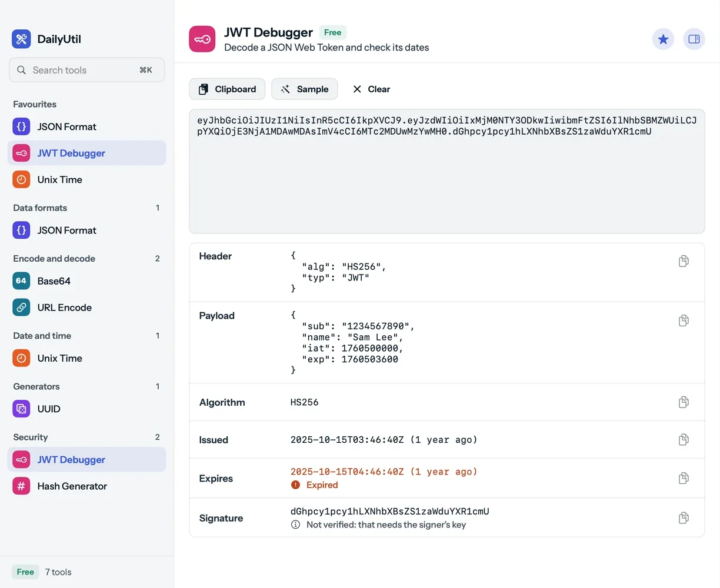Click the Security section heading
This screenshot has width=720, height=588.
coord(31,437)
